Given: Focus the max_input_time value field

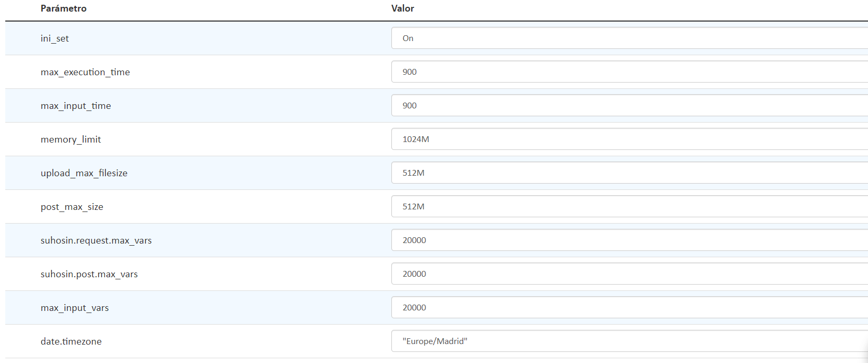Looking at the screenshot, I should (x=629, y=105).
